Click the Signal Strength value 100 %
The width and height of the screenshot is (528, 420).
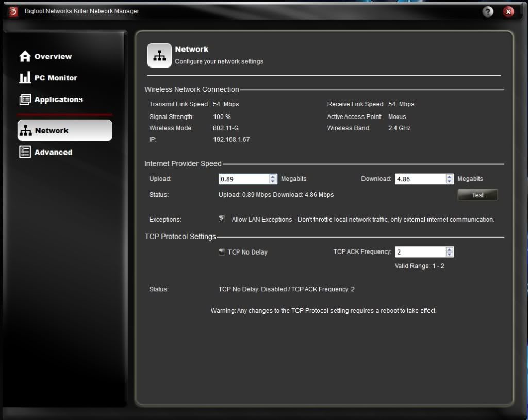(222, 117)
